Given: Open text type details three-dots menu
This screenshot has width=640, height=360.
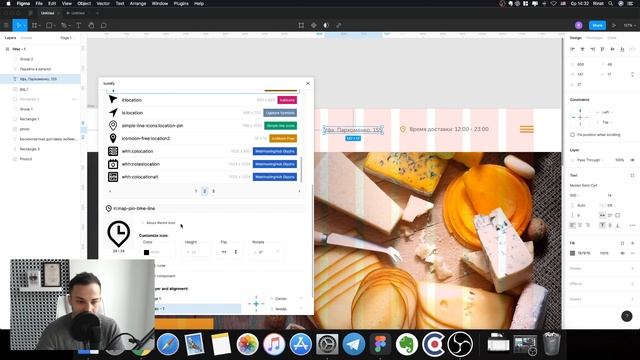Looking at the screenshot, I should tap(632, 225).
